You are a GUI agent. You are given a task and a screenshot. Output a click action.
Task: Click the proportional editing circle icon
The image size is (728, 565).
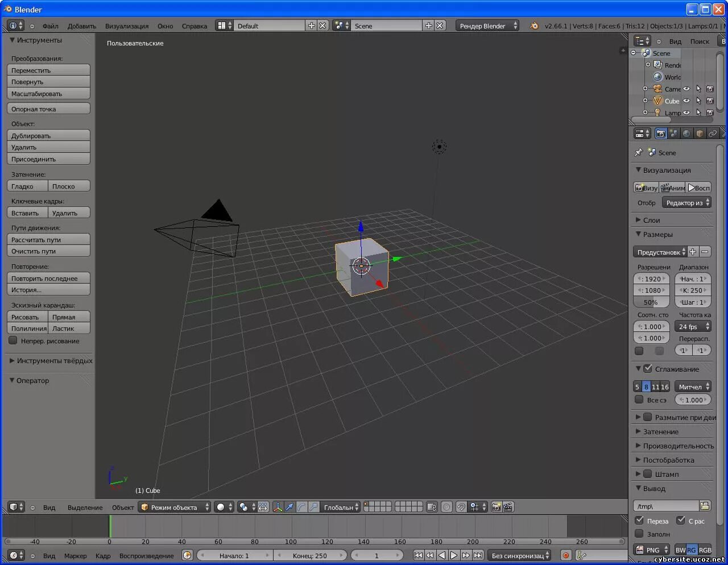click(x=447, y=507)
